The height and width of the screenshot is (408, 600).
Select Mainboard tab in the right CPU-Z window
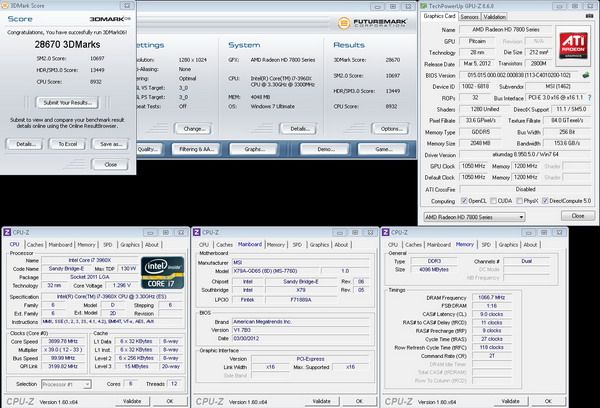pyautogui.click(x=439, y=245)
